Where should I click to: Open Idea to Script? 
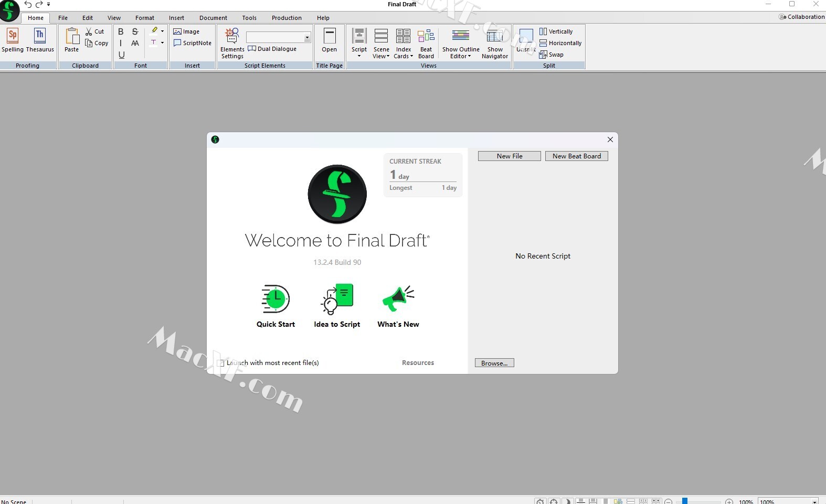[337, 306]
